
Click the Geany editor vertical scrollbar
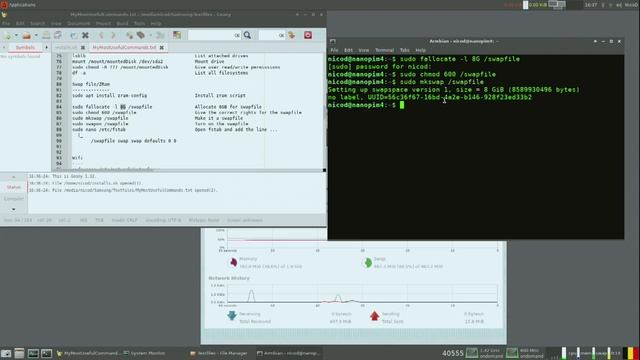tap(325, 111)
